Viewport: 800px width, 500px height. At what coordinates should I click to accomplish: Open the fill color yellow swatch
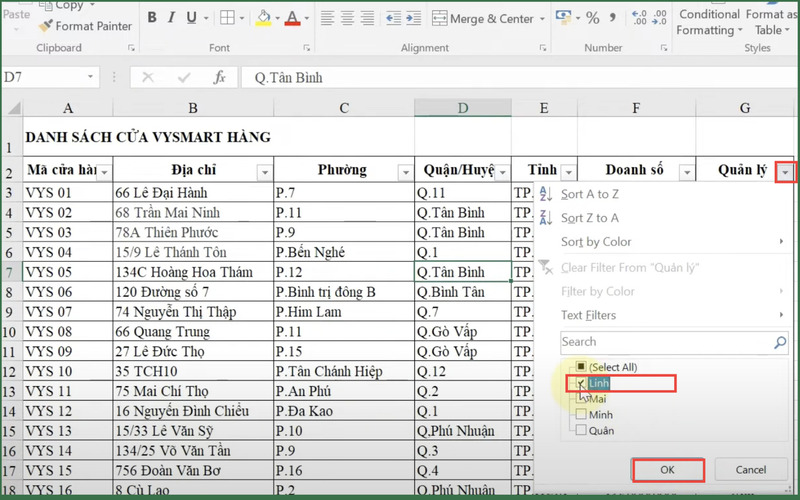pos(264,18)
